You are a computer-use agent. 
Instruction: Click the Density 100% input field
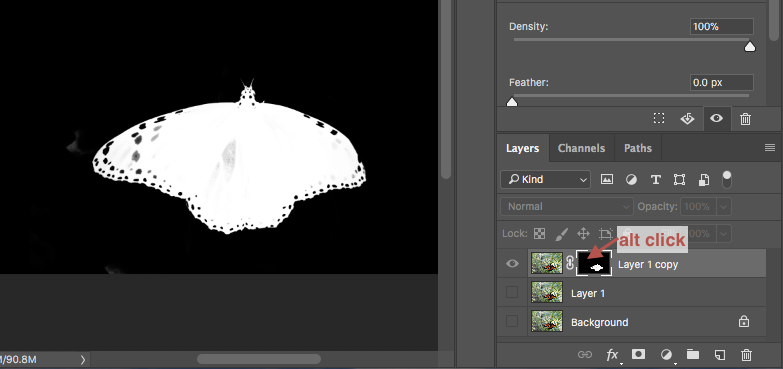coord(722,26)
